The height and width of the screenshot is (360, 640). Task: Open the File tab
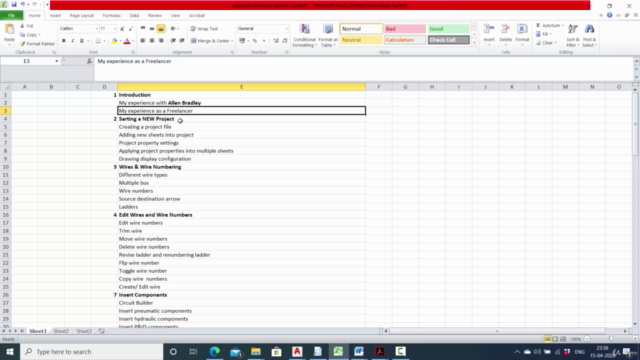[x=11, y=16]
